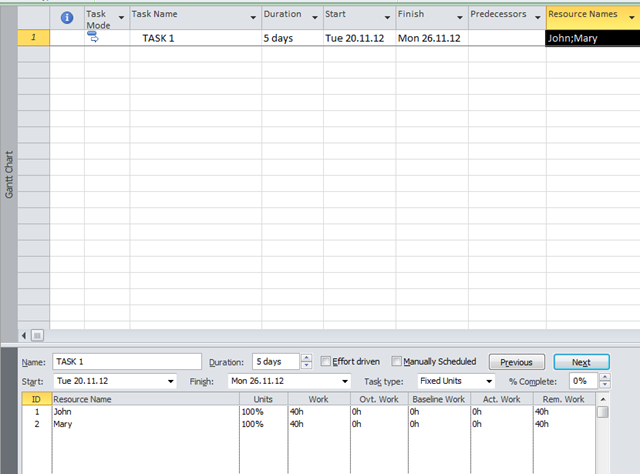Toggle the Effort driven checkbox
The height and width of the screenshot is (474, 640).
(x=325, y=362)
